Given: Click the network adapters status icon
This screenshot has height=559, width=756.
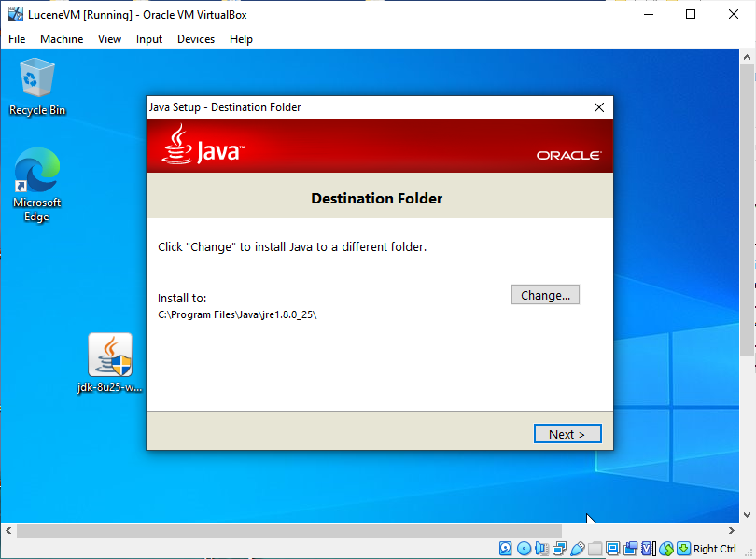Looking at the screenshot, I should (x=559, y=549).
